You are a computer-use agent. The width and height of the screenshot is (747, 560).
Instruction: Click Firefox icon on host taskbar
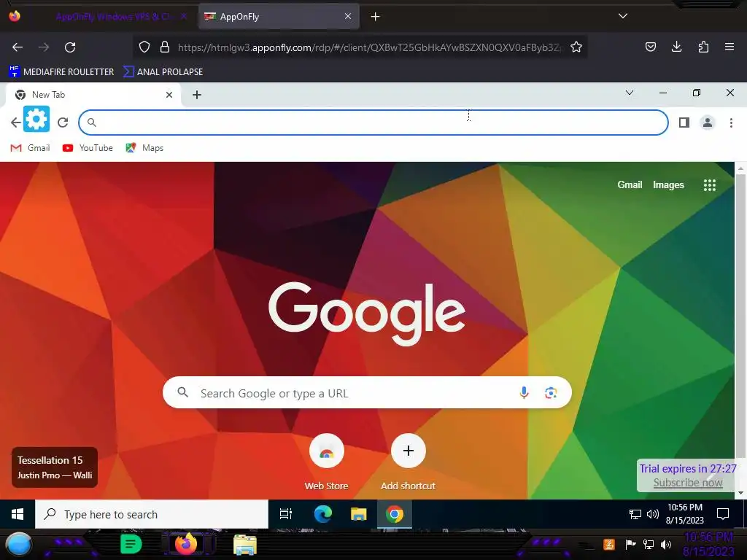(x=186, y=544)
